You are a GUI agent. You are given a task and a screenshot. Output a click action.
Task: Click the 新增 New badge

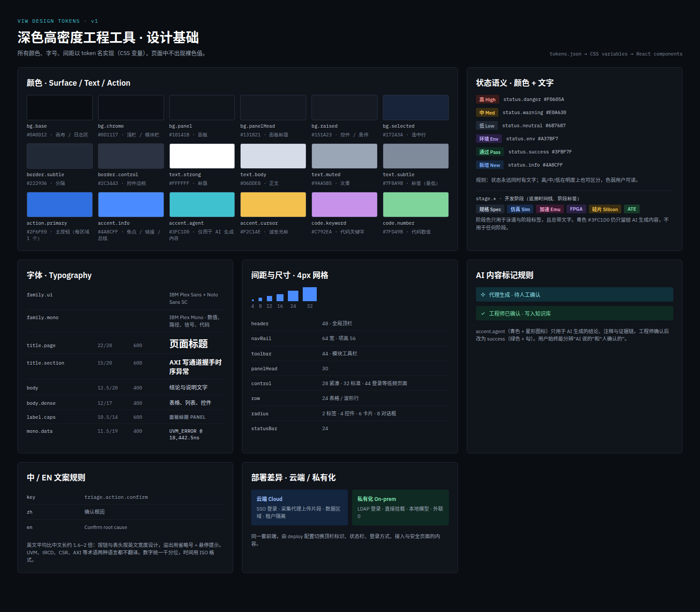click(490, 165)
